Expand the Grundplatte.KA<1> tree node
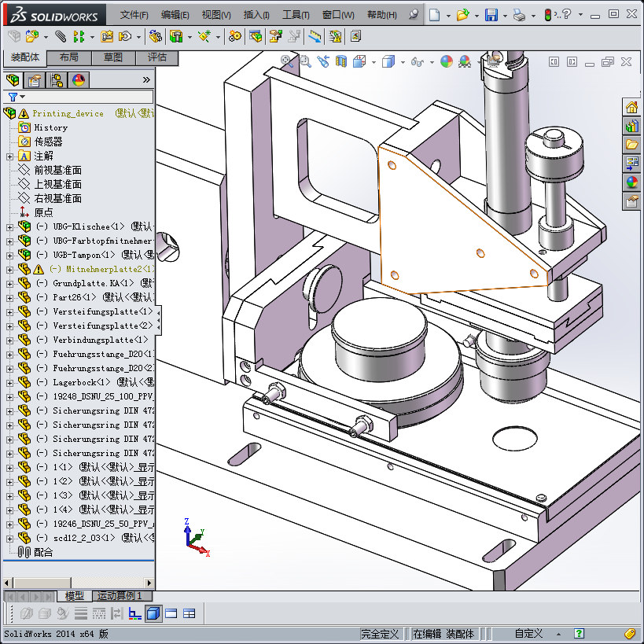 pyautogui.click(x=10, y=284)
